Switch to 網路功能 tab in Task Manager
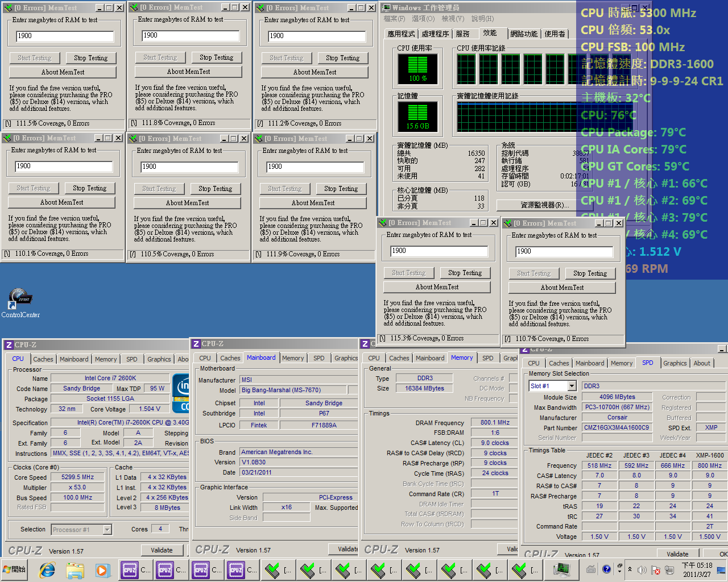Screen dimensions: 728x582 coord(524,34)
